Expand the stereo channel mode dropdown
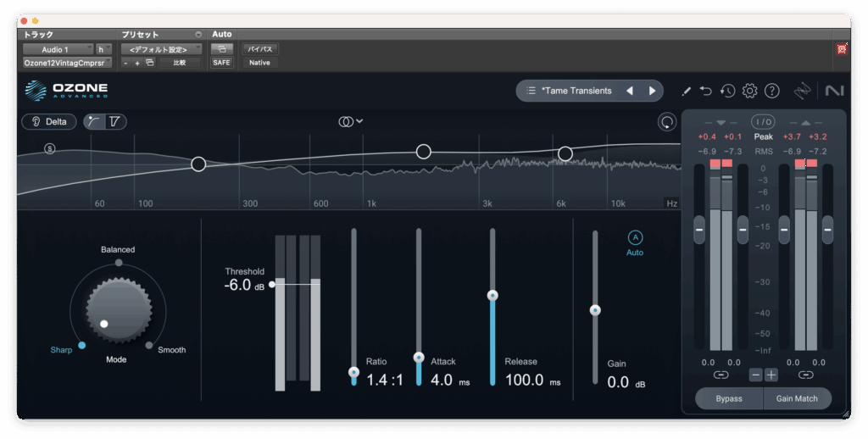The width and height of the screenshot is (868, 439). (350, 121)
